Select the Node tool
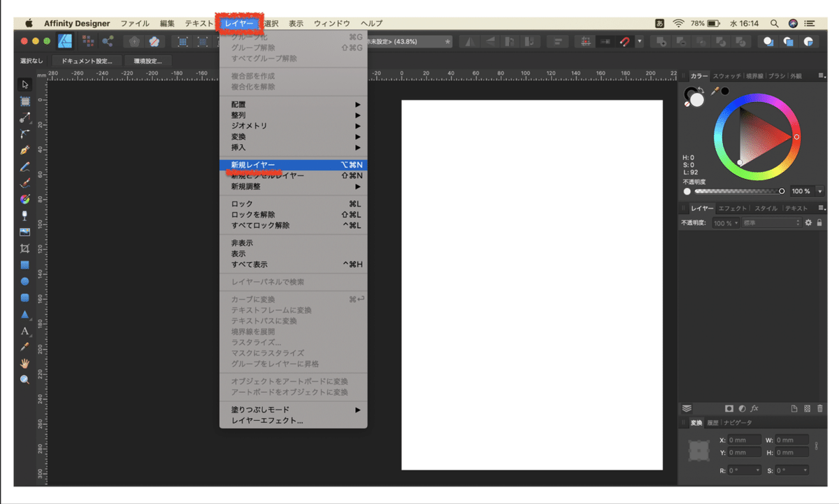 (x=24, y=117)
